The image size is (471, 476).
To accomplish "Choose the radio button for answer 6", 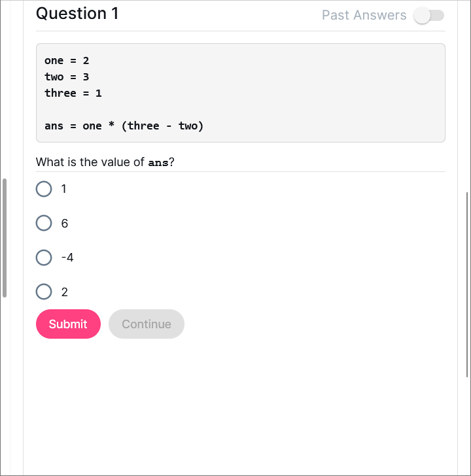I will [x=44, y=223].
